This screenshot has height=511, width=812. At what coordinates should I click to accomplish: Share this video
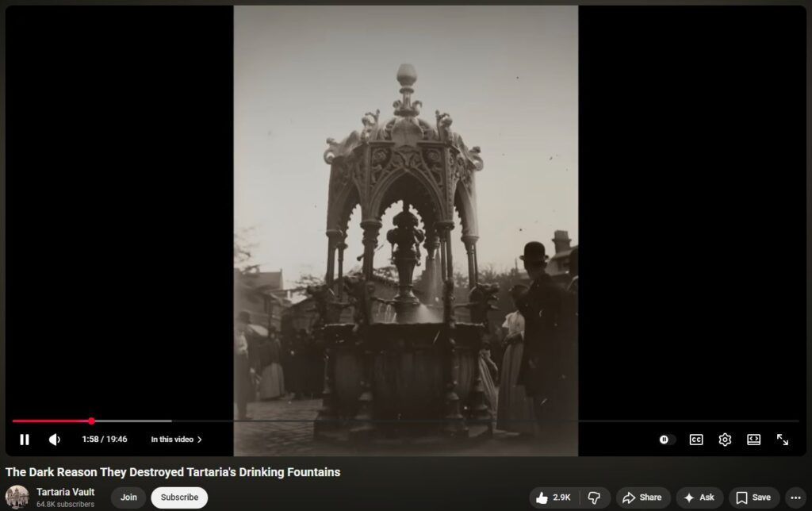tap(642, 498)
